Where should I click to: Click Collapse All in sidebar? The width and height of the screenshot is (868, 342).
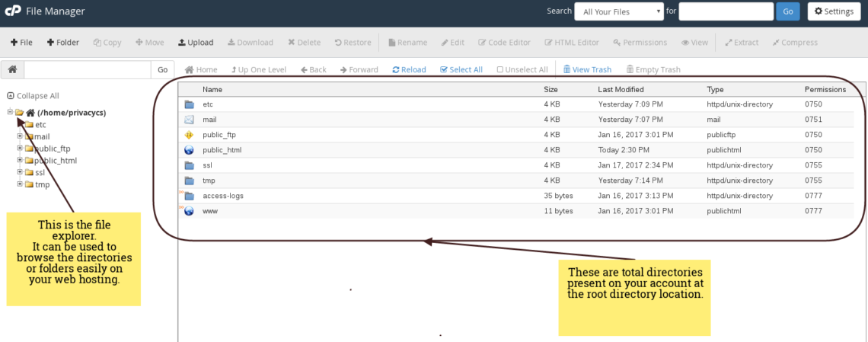tap(33, 96)
